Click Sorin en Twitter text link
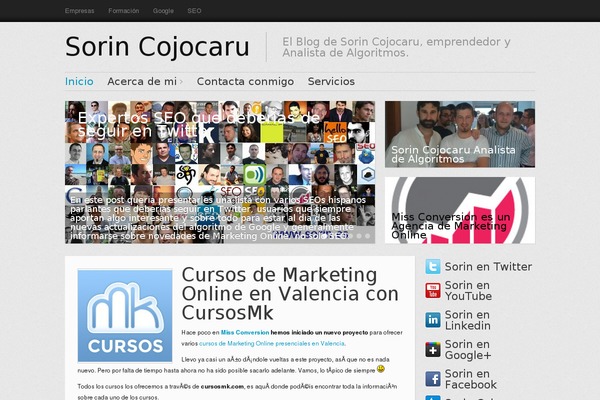This screenshot has height=400, width=600. point(488,266)
